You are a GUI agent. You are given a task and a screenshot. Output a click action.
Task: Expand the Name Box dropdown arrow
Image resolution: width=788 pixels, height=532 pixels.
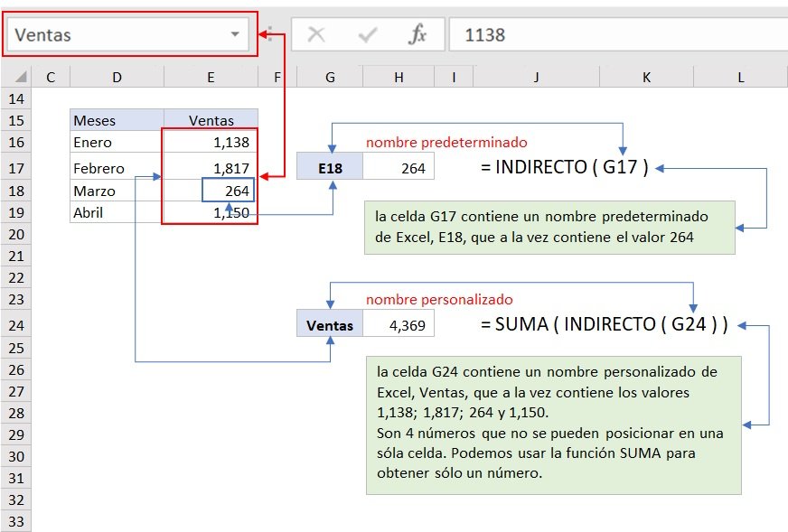coord(235,35)
